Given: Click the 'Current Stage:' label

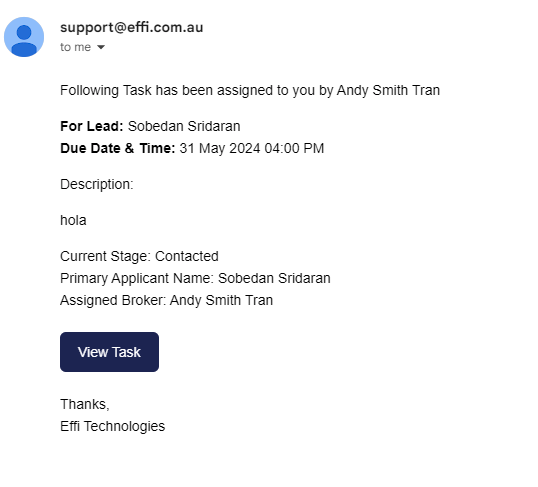Looking at the screenshot, I should [105, 256].
